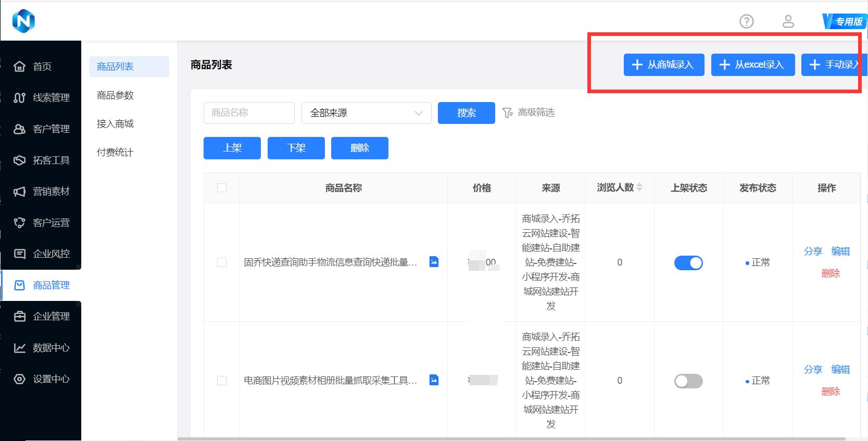
Task: Click the 设置中心 gear icon
Action: click(x=19, y=379)
